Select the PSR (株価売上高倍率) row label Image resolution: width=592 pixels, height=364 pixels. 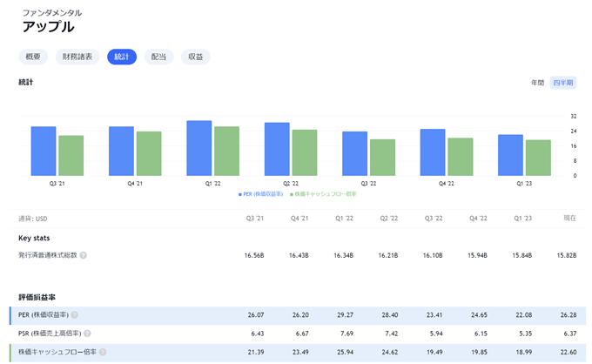(x=50, y=334)
